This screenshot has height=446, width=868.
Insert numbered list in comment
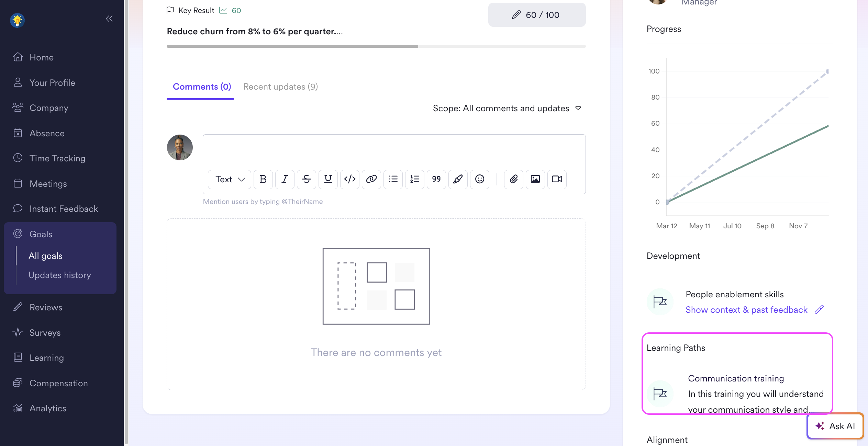(x=414, y=179)
